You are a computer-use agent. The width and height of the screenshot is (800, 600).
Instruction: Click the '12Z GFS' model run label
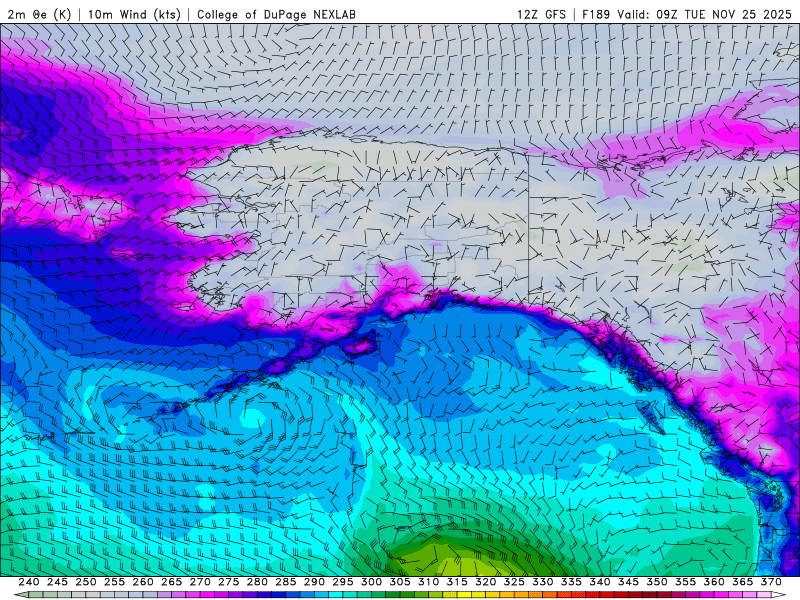(541, 14)
